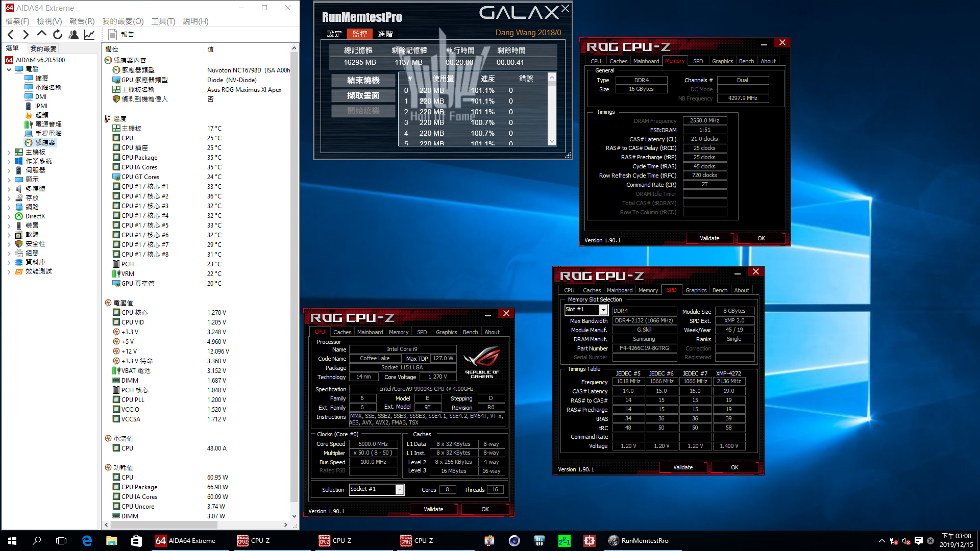Select the DMI tree item
Screen dimensions: 980x551
[x=41, y=97]
